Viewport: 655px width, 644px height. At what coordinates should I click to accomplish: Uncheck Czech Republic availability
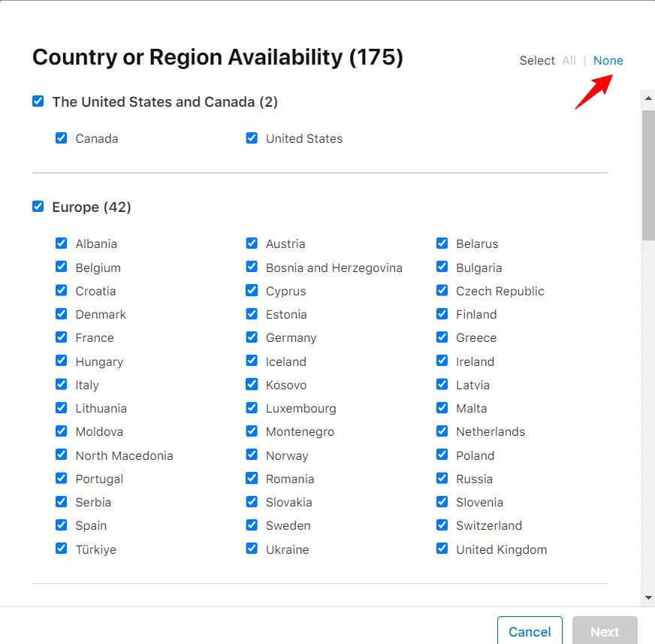click(x=442, y=291)
